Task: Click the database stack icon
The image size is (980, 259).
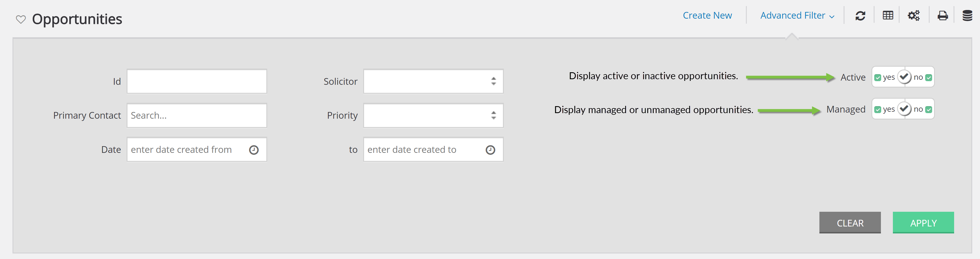Action: pos(967,16)
